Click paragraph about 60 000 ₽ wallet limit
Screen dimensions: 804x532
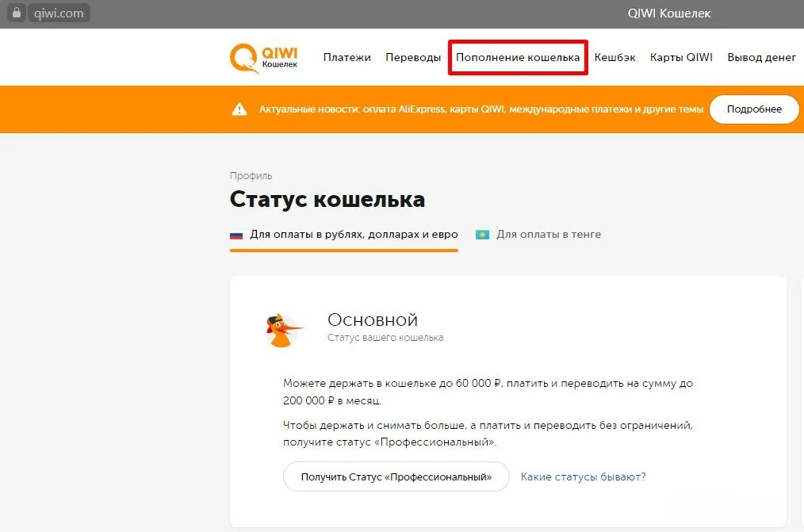pyautogui.click(x=488, y=392)
